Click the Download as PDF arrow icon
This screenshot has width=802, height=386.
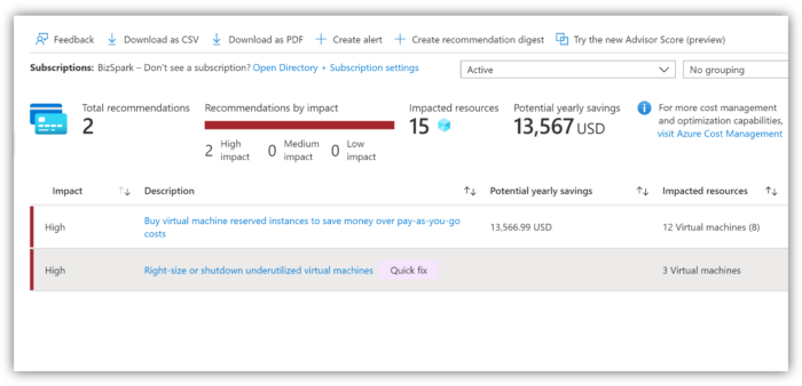[x=216, y=39]
